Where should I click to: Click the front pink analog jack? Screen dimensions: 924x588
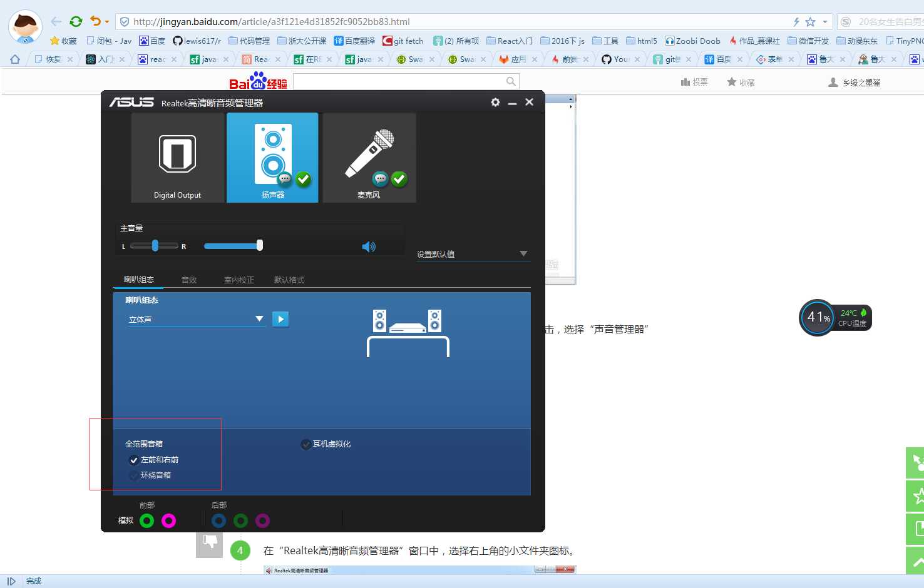[x=168, y=520]
